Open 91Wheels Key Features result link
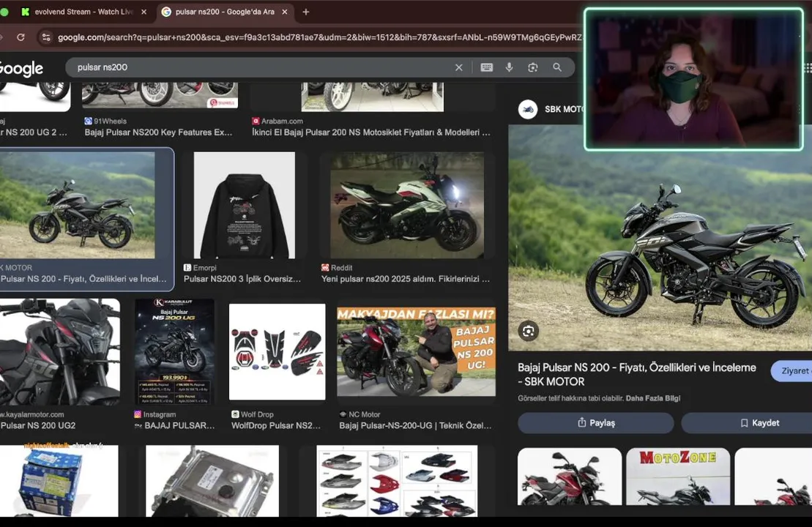The image size is (812, 527). [x=158, y=132]
